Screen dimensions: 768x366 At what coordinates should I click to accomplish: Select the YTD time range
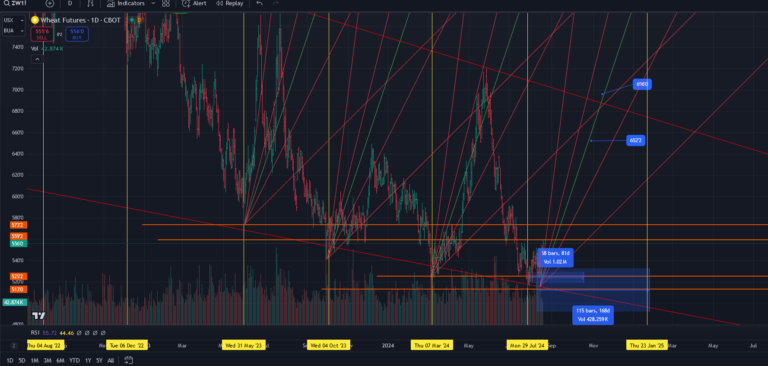(74, 361)
